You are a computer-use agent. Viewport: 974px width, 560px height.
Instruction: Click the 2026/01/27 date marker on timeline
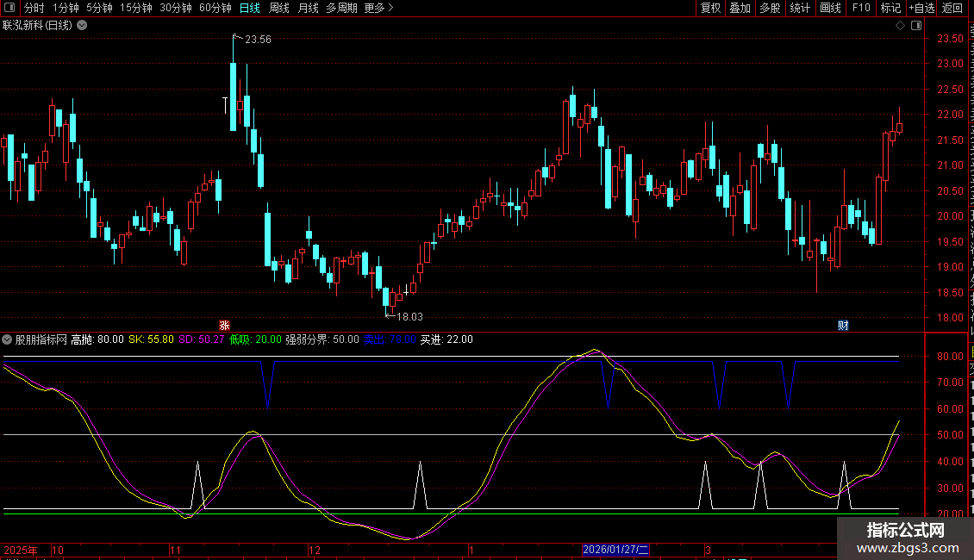pyautogui.click(x=615, y=550)
